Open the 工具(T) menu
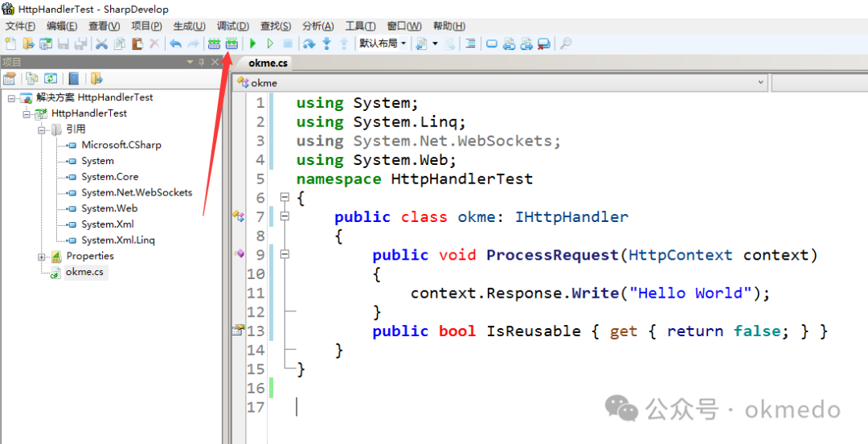 point(360,26)
